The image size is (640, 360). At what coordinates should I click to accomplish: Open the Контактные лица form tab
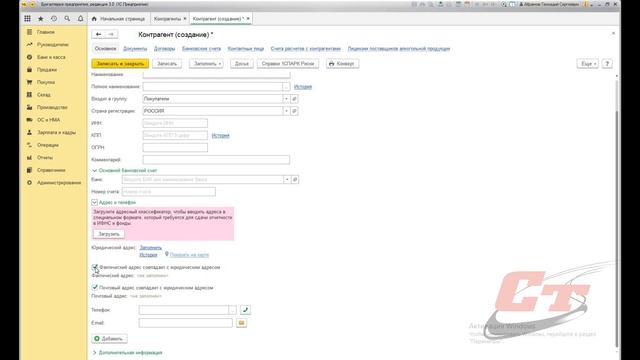point(246,49)
